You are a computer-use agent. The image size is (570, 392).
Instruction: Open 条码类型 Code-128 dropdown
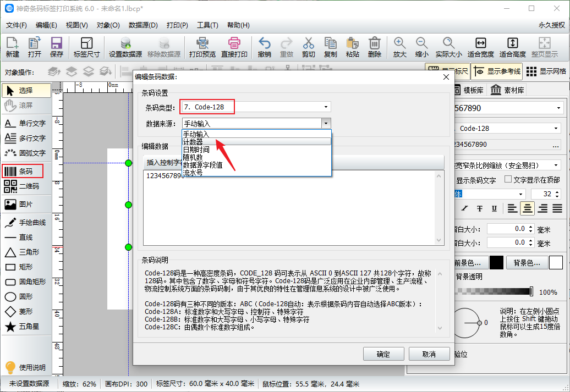coord(256,107)
